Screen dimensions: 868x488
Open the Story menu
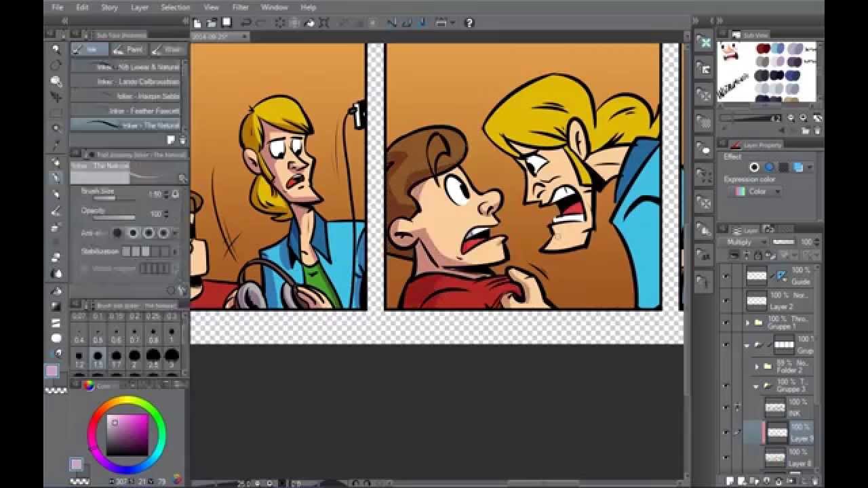(x=109, y=7)
